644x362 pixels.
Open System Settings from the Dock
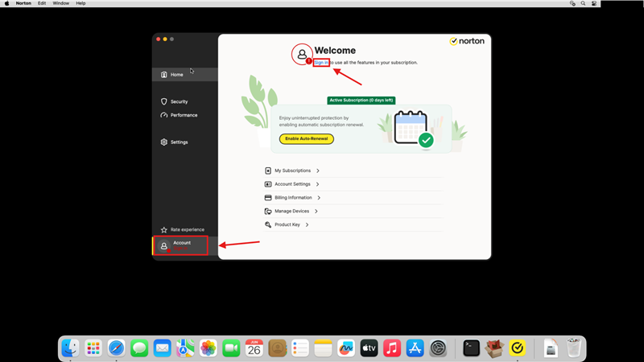pos(438,348)
